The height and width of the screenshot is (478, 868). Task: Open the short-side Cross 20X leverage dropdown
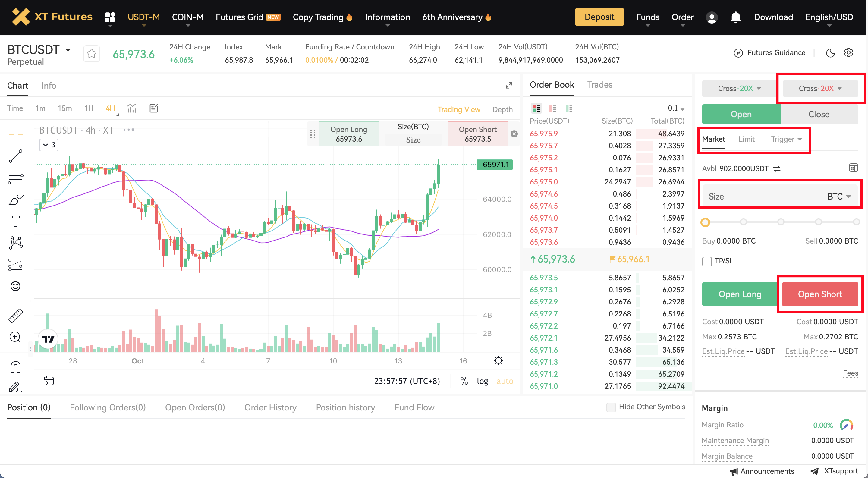coord(820,88)
